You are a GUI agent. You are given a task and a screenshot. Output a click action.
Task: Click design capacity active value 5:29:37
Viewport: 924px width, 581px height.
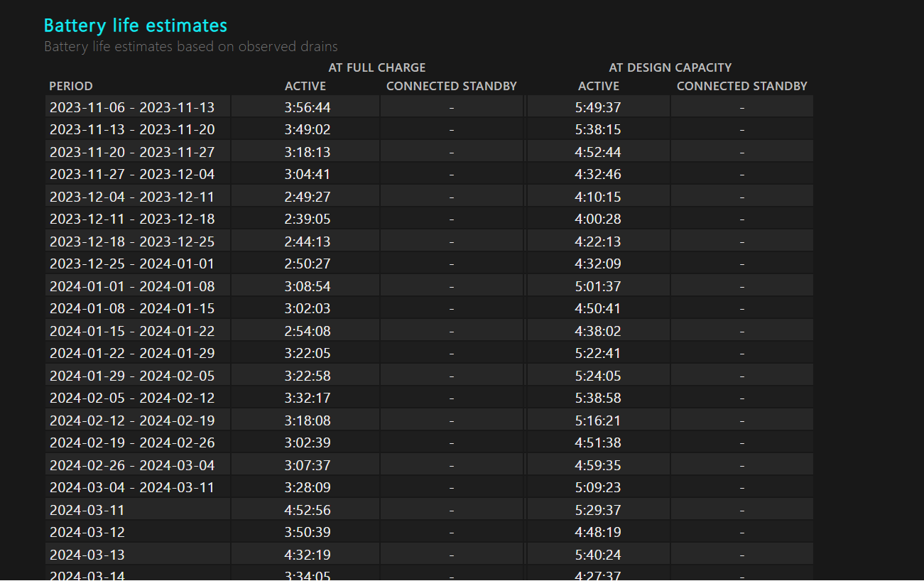click(598, 510)
